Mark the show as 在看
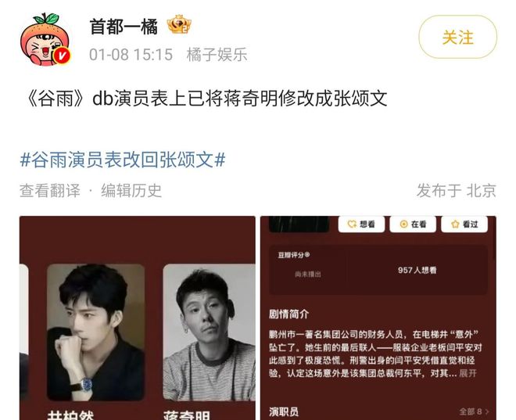Image resolution: width=516 pixels, height=420 pixels. (x=413, y=224)
